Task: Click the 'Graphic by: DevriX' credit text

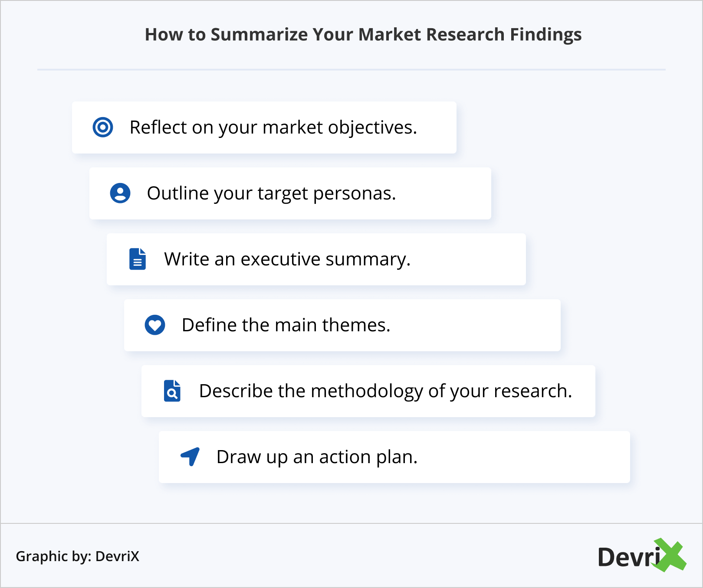Action: click(x=78, y=556)
